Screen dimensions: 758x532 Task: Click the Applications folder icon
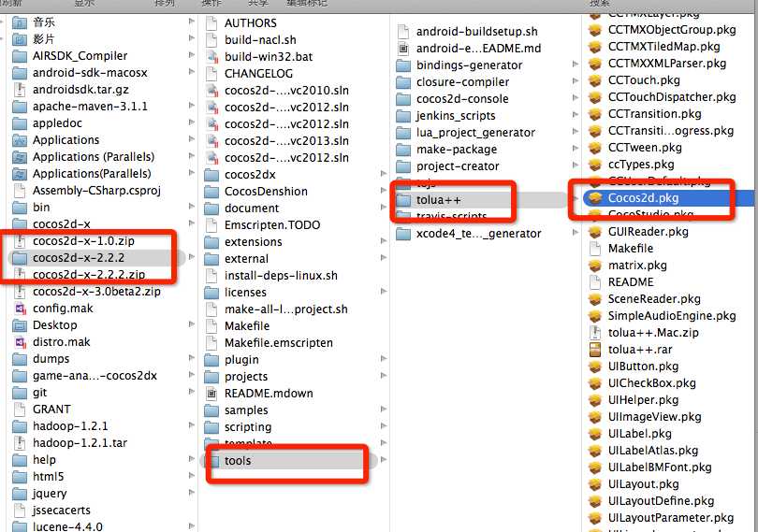click(20, 140)
